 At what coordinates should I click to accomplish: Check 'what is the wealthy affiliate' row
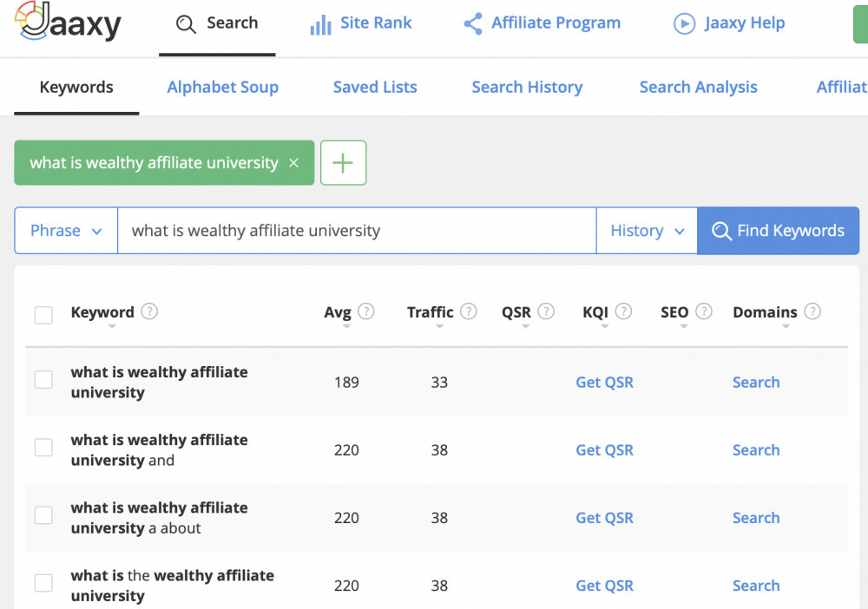click(43, 583)
